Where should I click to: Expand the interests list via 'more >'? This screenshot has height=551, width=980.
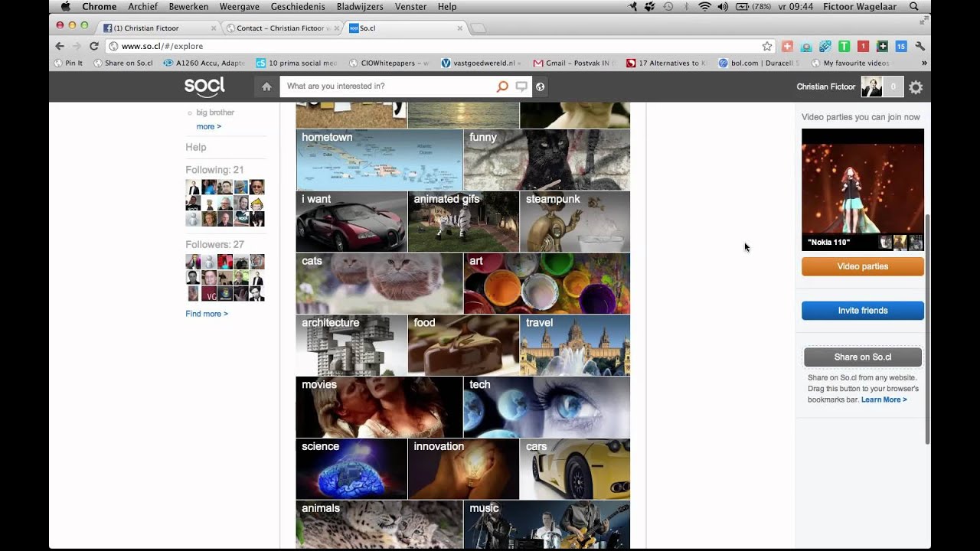pos(209,126)
